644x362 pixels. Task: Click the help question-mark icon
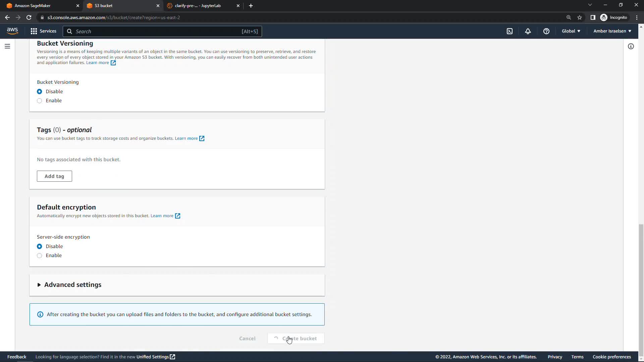click(546, 31)
